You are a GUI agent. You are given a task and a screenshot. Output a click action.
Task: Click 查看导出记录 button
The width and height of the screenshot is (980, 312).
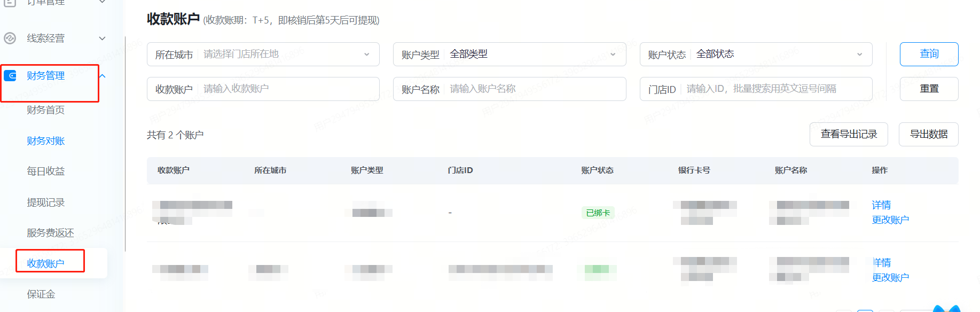pyautogui.click(x=848, y=134)
